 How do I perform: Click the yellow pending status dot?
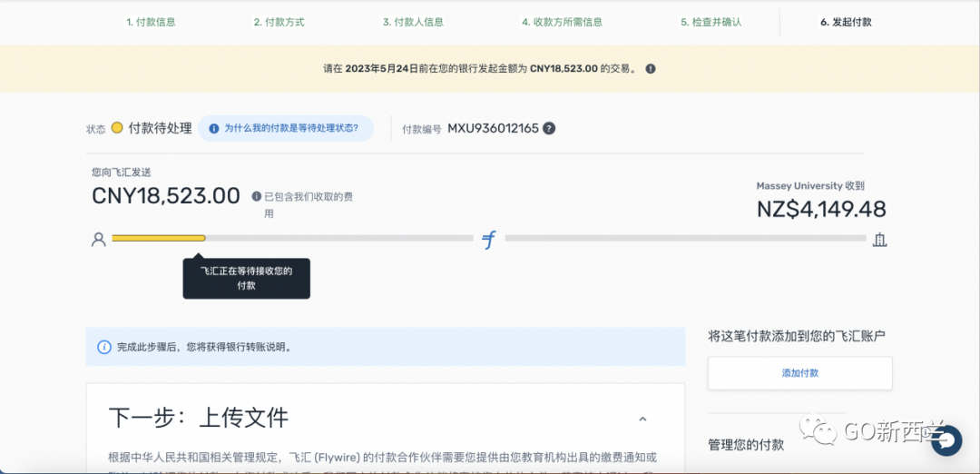[117, 127]
